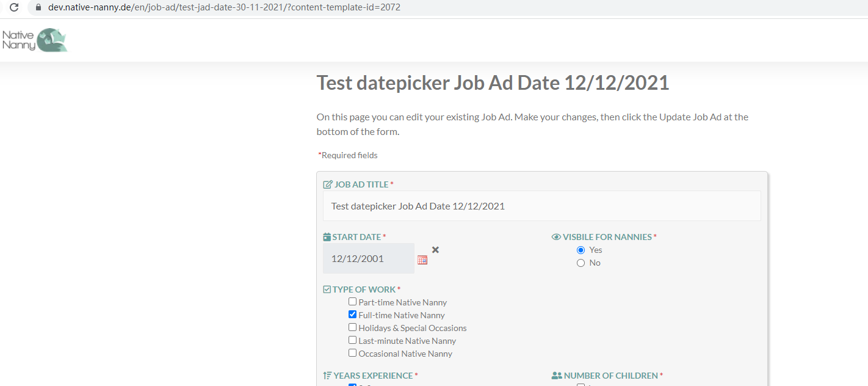The height and width of the screenshot is (386, 868).
Task: Click inside the Job Ad Title field
Action: (541, 206)
